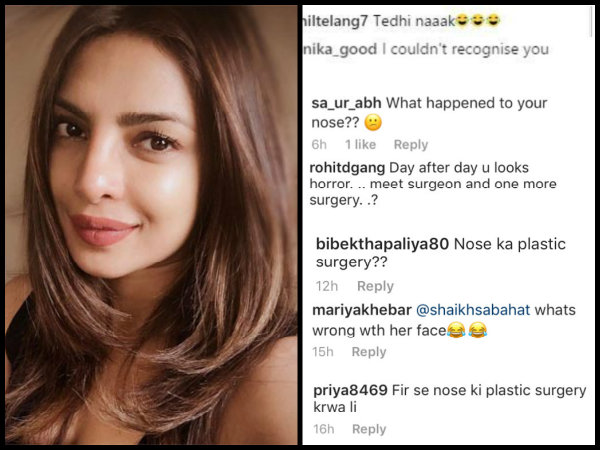Reply to bibekthapaliya80's comment
The image size is (600, 450).
click(x=375, y=286)
